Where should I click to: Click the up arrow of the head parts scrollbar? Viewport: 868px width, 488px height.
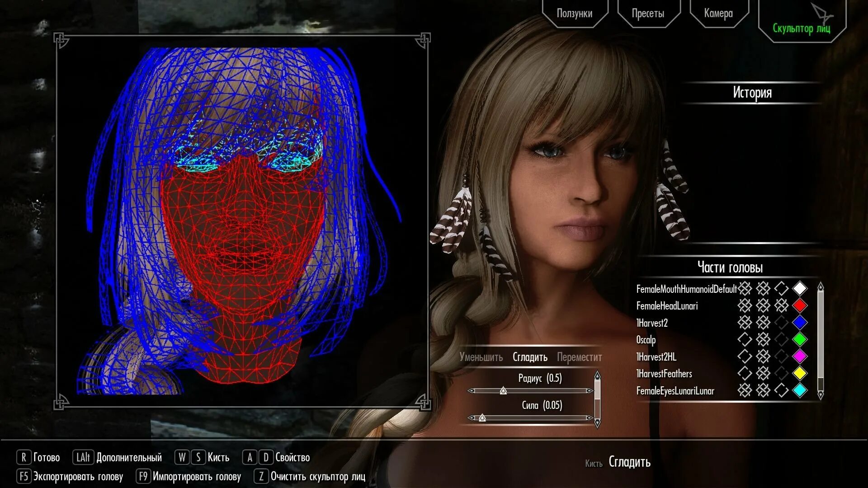[x=821, y=286]
